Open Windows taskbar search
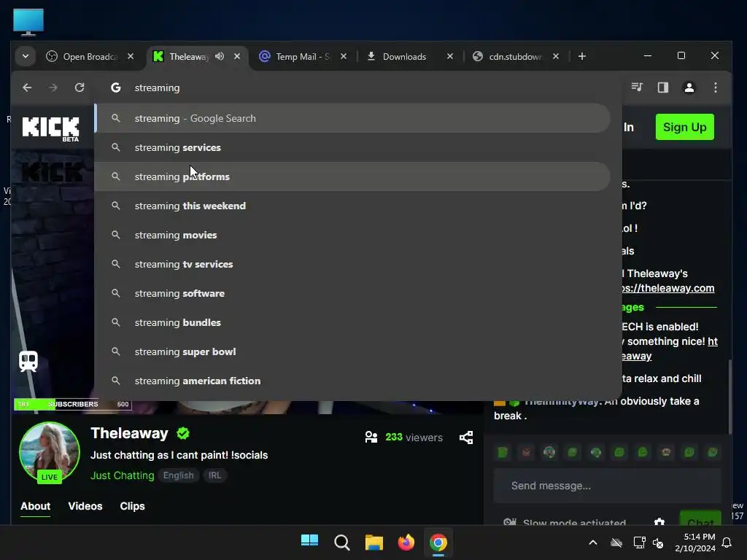The width and height of the screenshot is (747, 560). pyautogui.click(x=342, y=542)
